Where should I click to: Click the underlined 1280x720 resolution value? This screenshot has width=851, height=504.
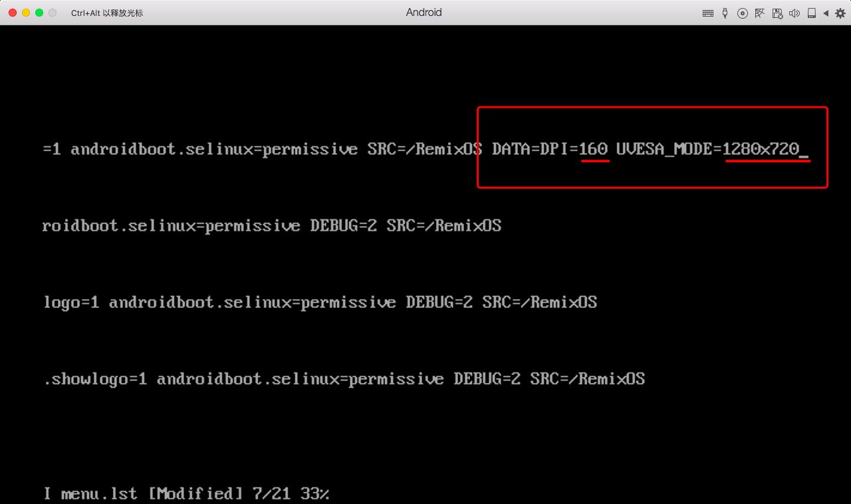coord(761,149)
